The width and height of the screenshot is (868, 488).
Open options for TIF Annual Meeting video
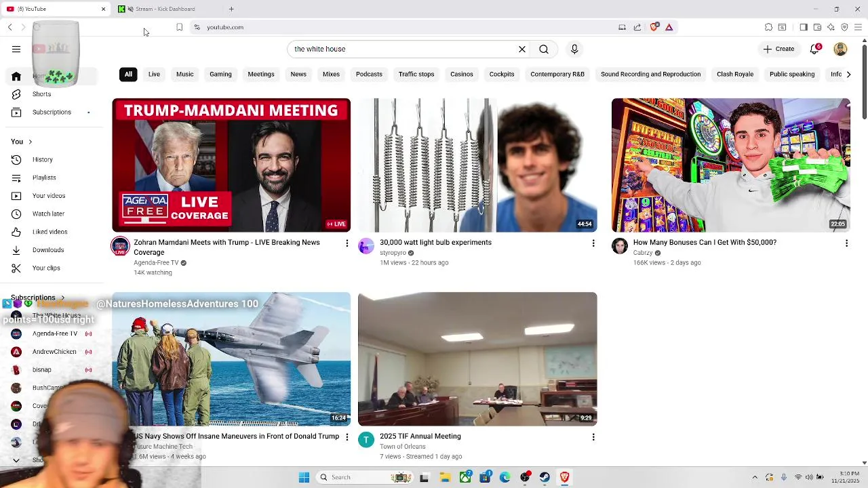(x=593, y=437)
